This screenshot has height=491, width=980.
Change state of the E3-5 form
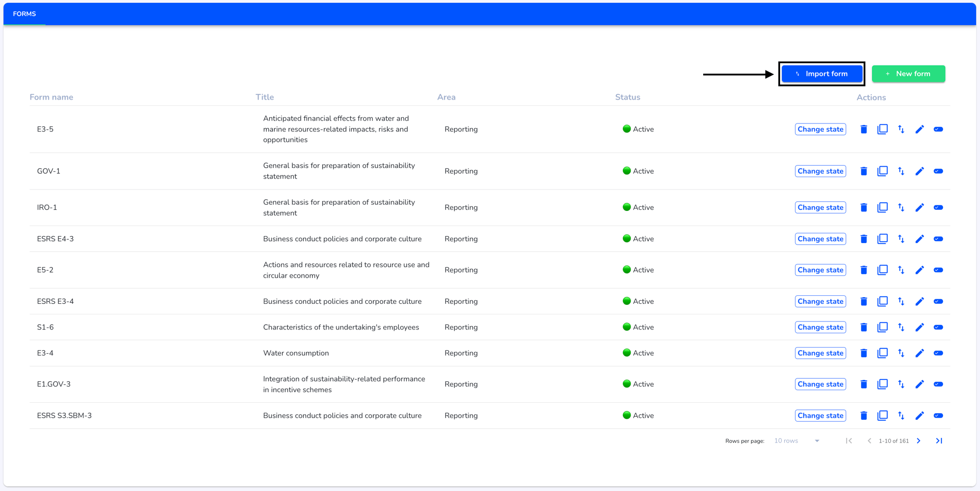pos(820,129)
